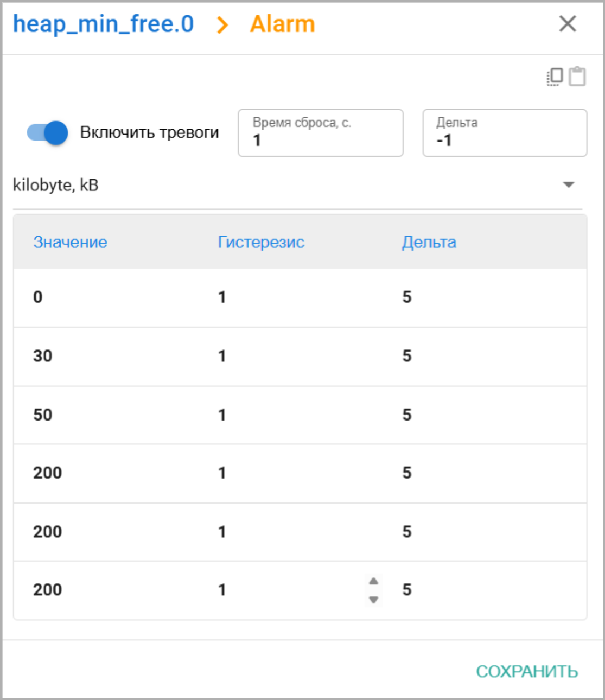Select the Alarm breadcrumb item
Viewport: 605px width, 700px height.
(x=282, y=24)
